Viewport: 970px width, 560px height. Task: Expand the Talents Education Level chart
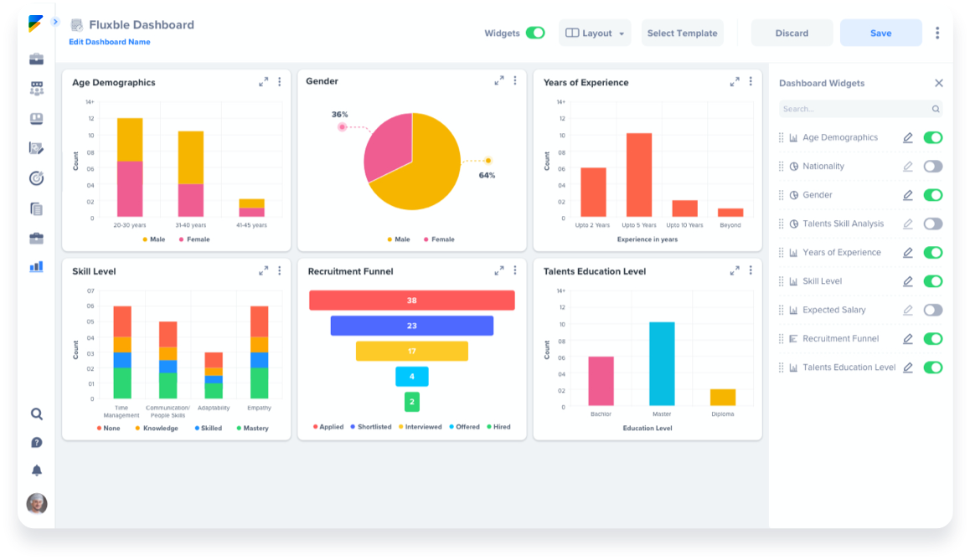735,270
